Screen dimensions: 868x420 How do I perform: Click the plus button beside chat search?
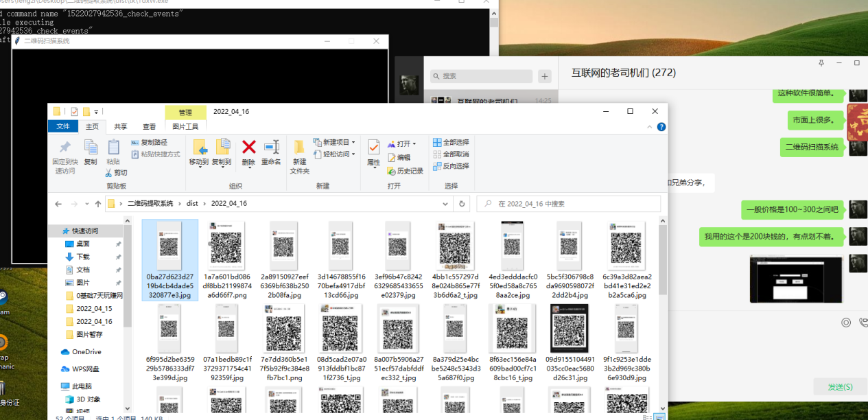[545, 76]
